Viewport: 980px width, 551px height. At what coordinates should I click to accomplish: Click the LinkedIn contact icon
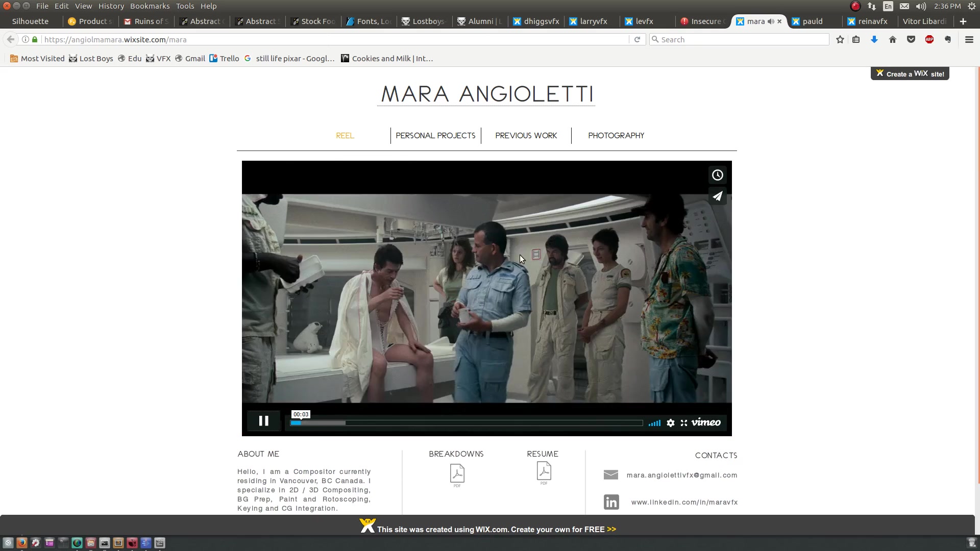tap(611, 502)
